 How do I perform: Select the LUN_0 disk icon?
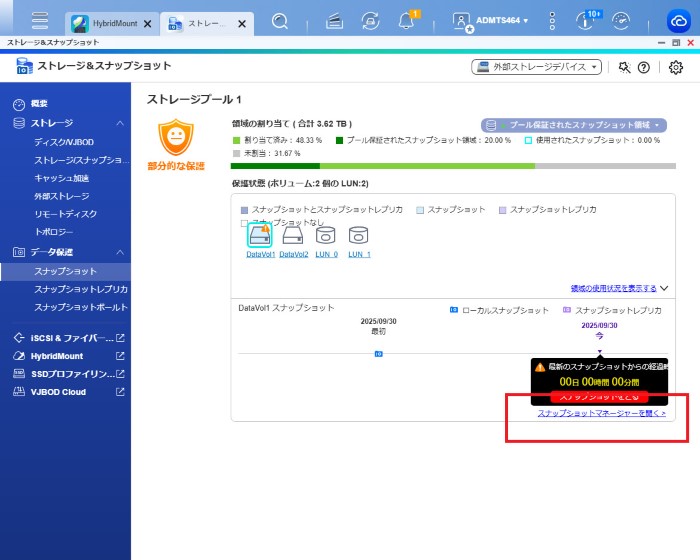coord(326,237)
